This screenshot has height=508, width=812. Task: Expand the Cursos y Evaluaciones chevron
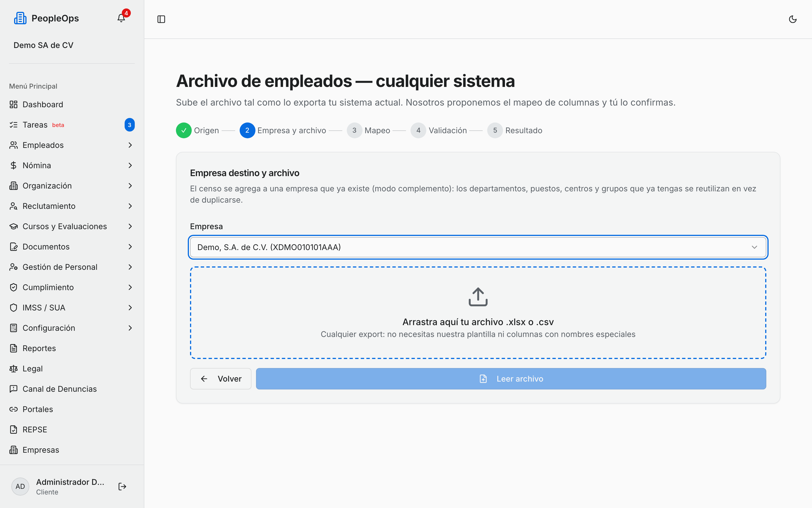[130, 226]
